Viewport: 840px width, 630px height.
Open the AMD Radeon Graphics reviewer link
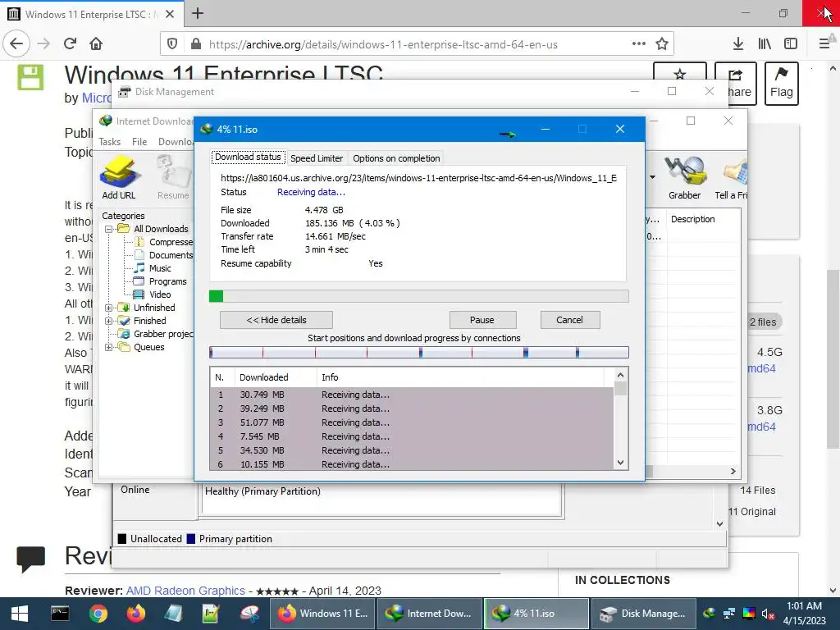point(185,591)
